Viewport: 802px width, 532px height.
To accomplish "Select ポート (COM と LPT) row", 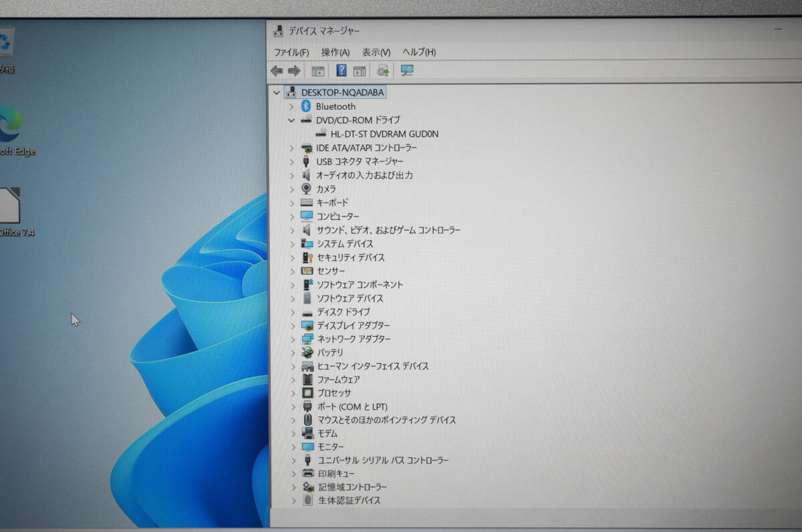I will point(352,406).
